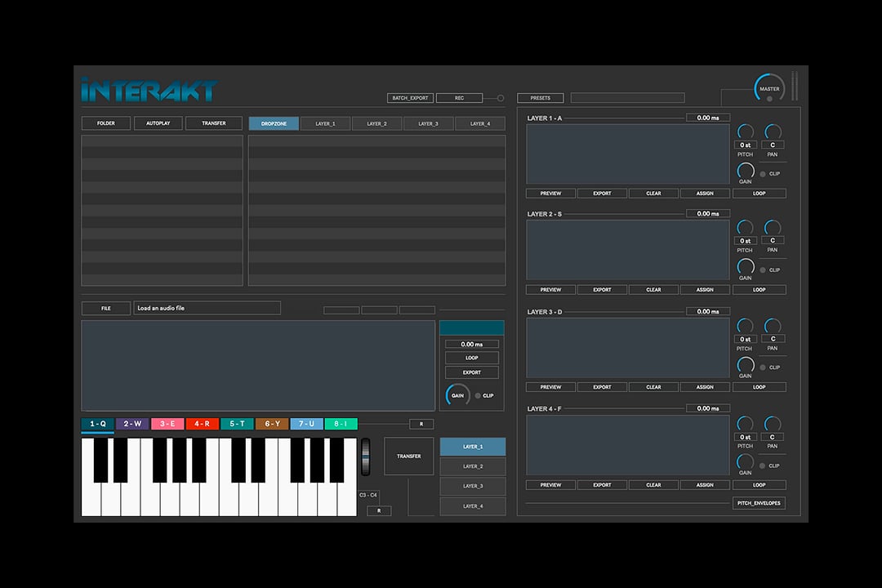Select the 3 - E pad tab
882x588 pixels.
[167, 424]
